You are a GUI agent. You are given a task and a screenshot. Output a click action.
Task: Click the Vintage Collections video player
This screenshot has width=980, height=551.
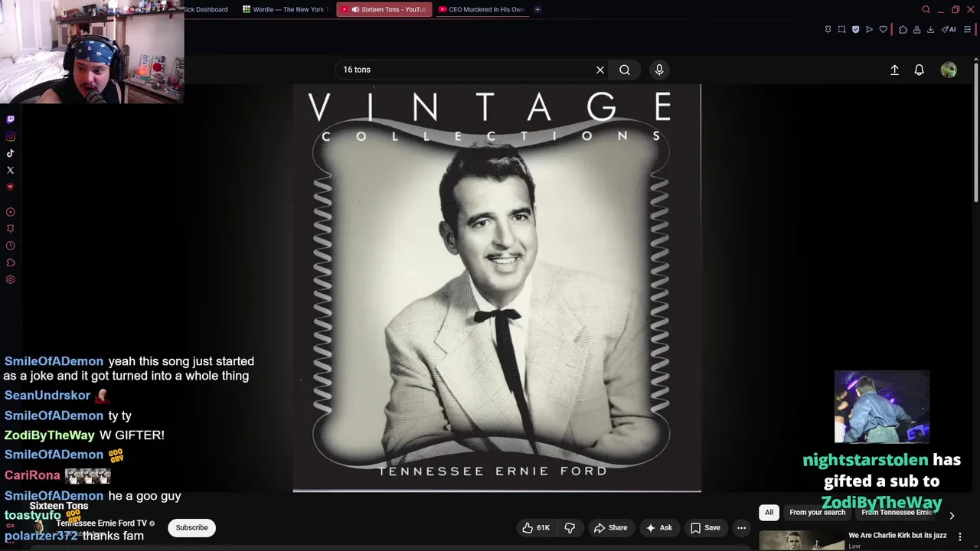point(497,288)
